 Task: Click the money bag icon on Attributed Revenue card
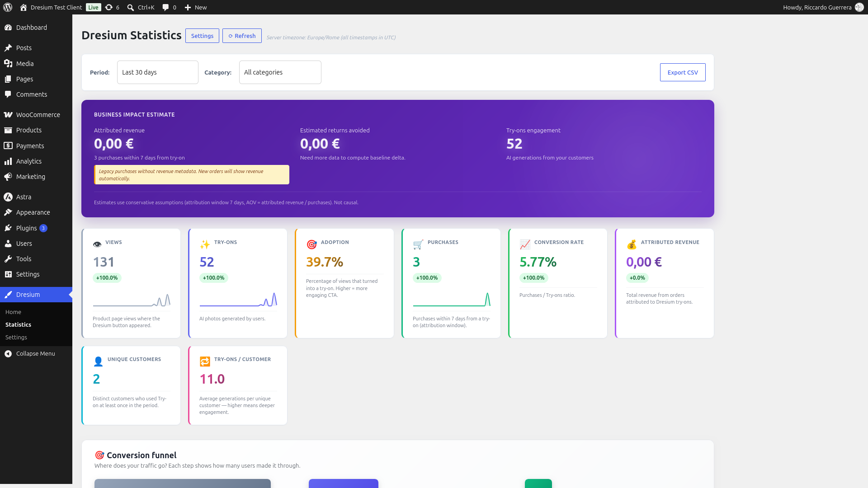tap(632, 244)
